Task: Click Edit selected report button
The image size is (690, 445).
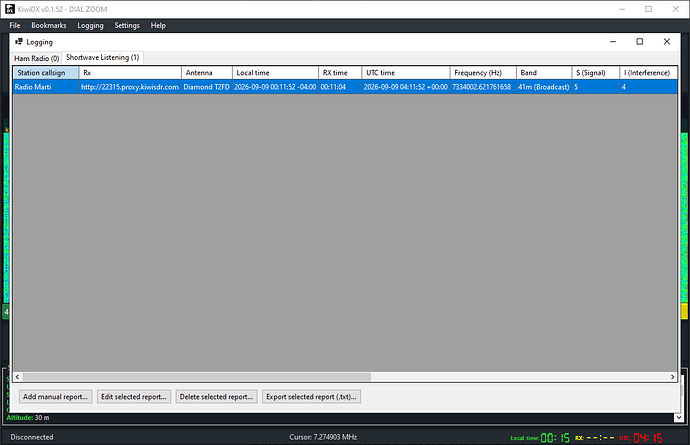Action: click(134, 397)
